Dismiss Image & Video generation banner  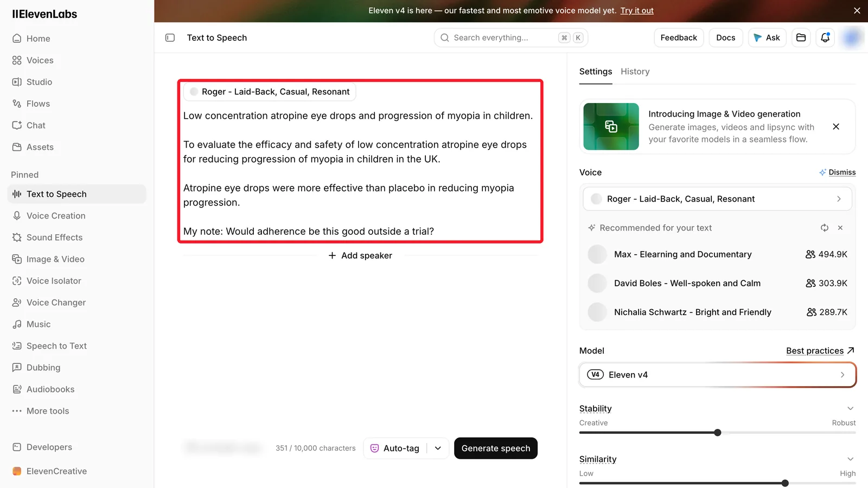coord(836,126)
